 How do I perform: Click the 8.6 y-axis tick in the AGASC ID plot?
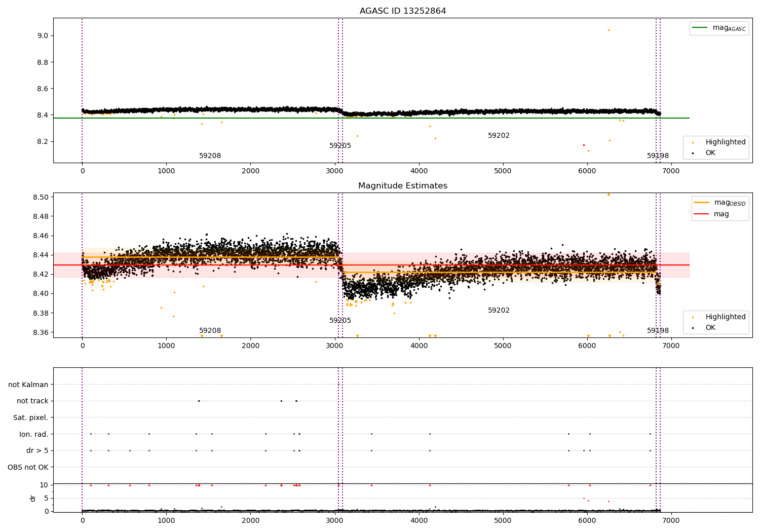(43, 89)
